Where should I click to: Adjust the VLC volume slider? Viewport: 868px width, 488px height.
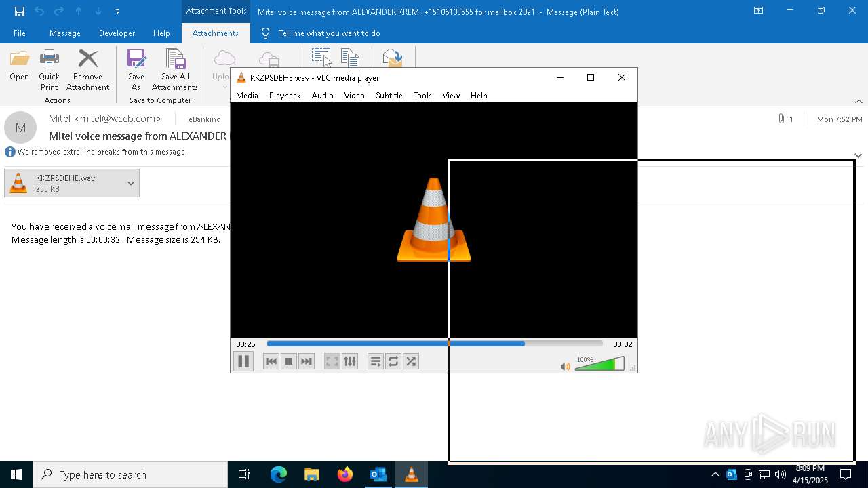[x=599, y=364]
